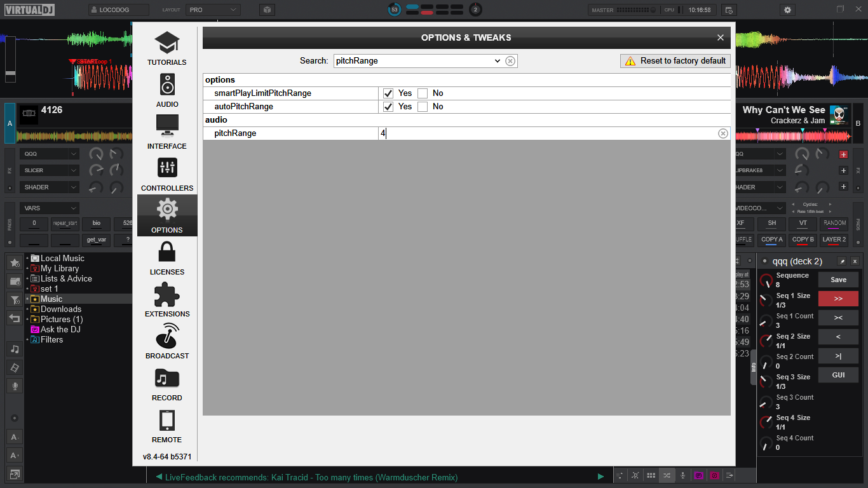Clear the options search field
Screen dimensions: 868x488
(510, 61)
